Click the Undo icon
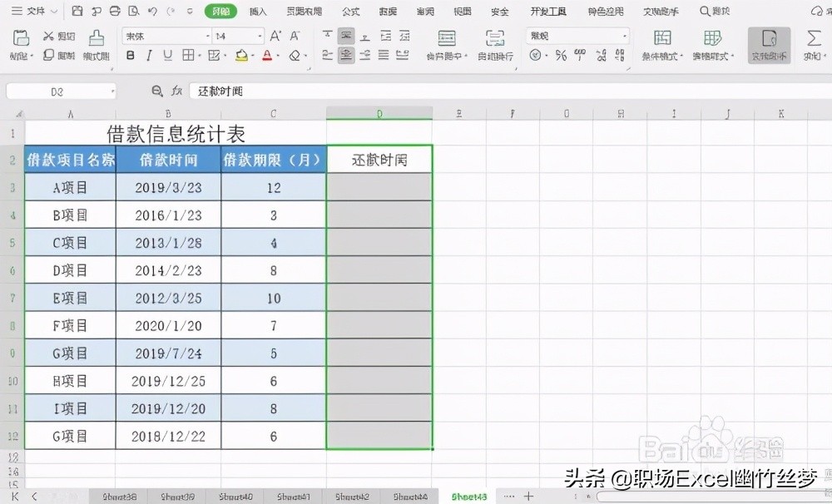The height and width of the screenshot is (504, 832). pyautogui.click(x=152, y=11)
